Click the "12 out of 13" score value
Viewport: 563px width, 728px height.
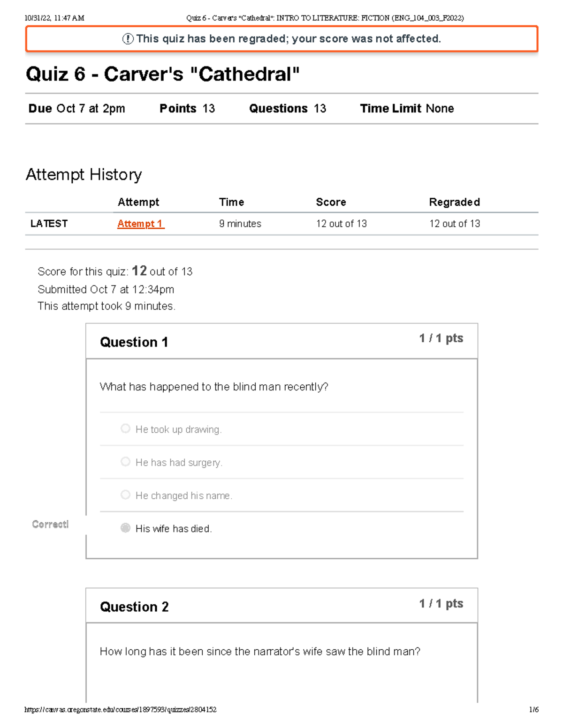click(x=341, y=224)
